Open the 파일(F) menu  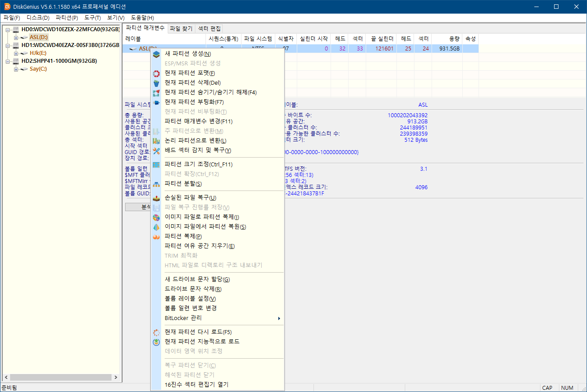tap(12, 18)
